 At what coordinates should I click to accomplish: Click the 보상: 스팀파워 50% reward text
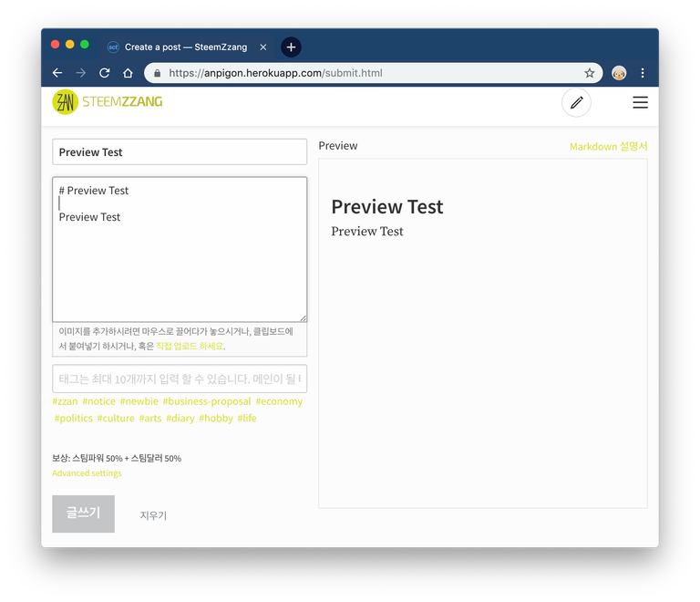pyautogui.click(x=117, y=458)
